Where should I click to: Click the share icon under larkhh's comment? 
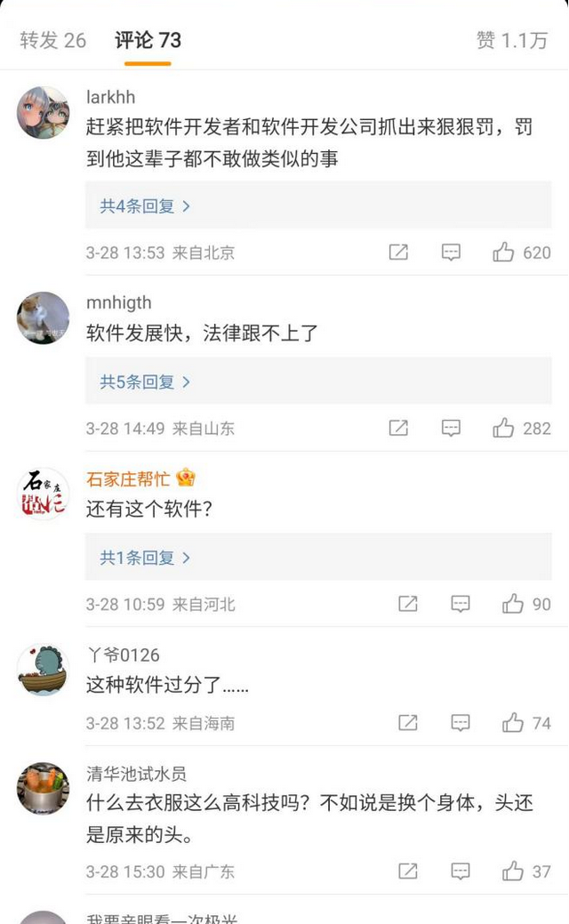[398, 253]
